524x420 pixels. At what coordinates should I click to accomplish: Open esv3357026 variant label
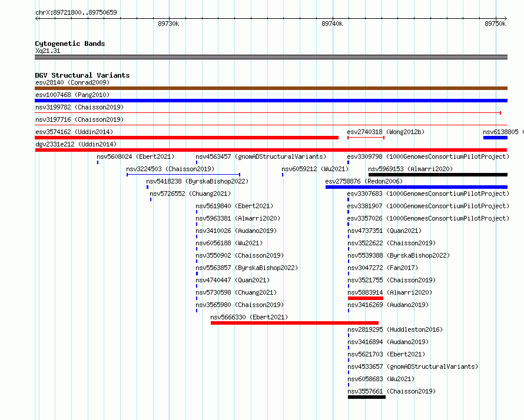(x=428, y=218)
